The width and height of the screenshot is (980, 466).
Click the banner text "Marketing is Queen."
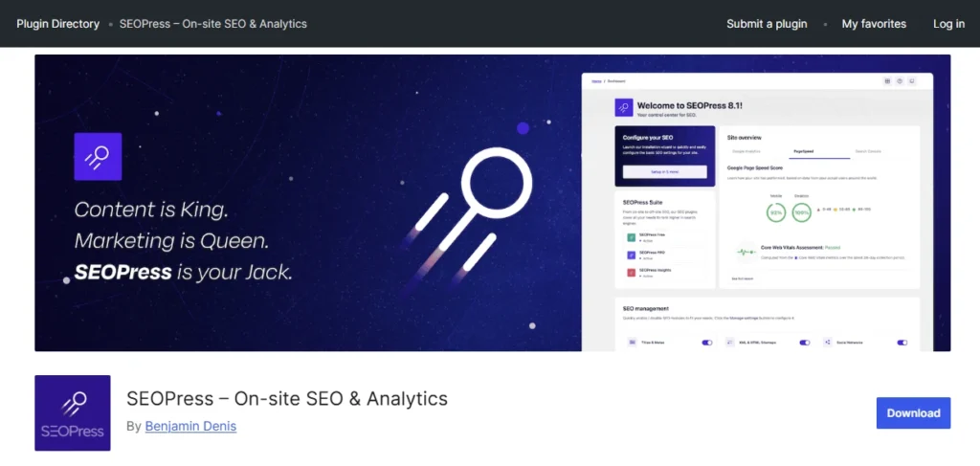pos(172,241)
